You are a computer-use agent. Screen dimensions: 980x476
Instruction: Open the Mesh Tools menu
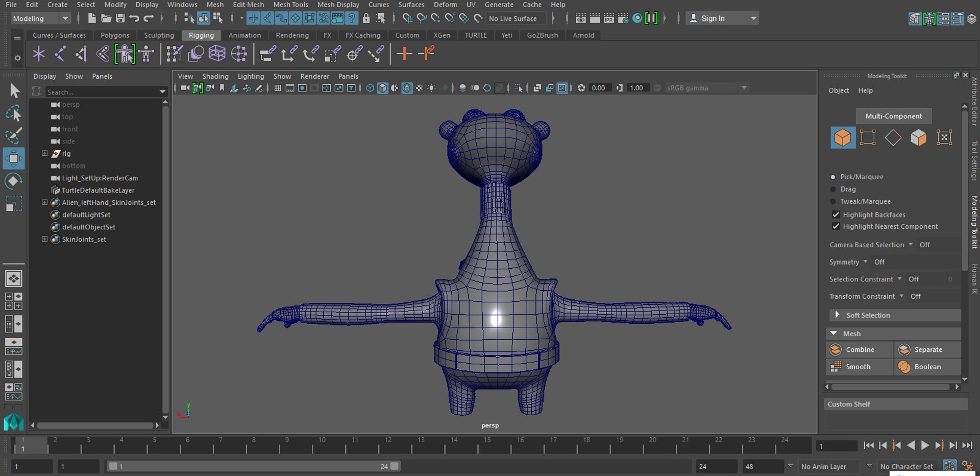tap(290, 5)
